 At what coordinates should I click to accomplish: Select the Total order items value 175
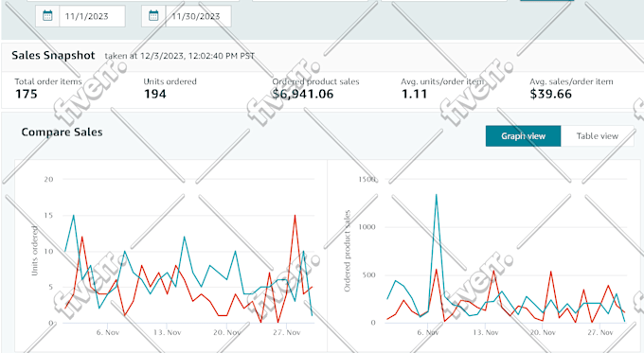tap(27, 94)
